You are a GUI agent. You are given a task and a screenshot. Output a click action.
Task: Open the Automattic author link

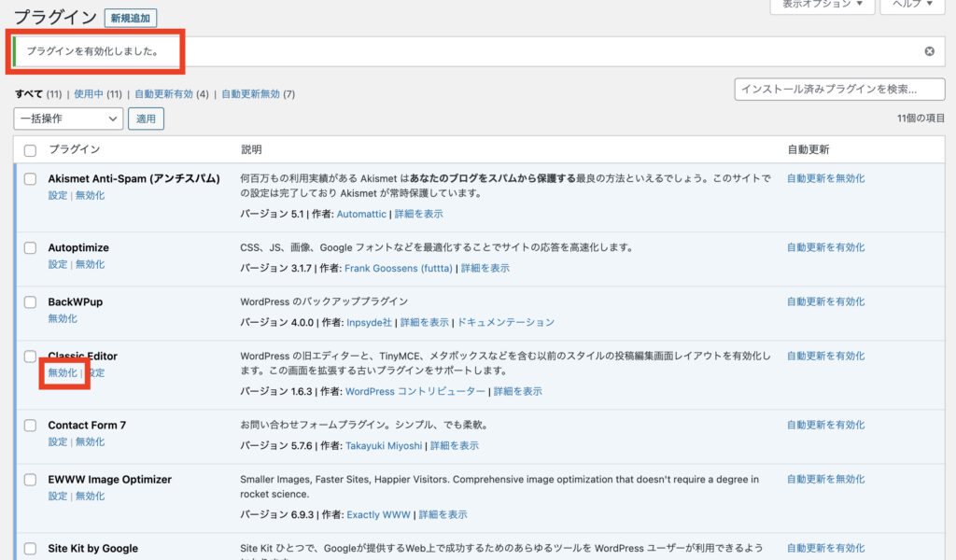[361, 214]
